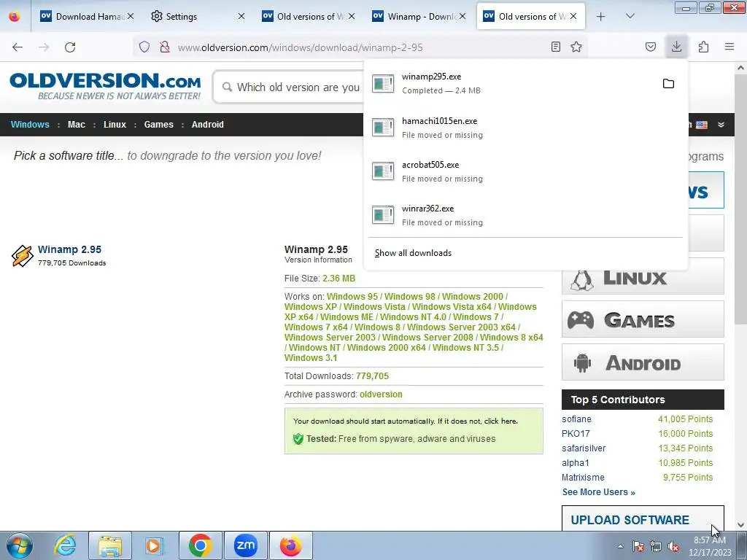The height and width of the screenshot is (560, 747).
Task: Open the Firefox hamburger application menu
Action: click(729, 47)
